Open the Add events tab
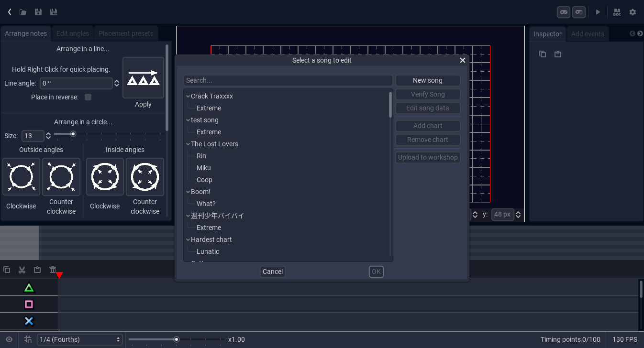Image resolution: width=644 pixels, height=348 pixels. click(588, 34)
